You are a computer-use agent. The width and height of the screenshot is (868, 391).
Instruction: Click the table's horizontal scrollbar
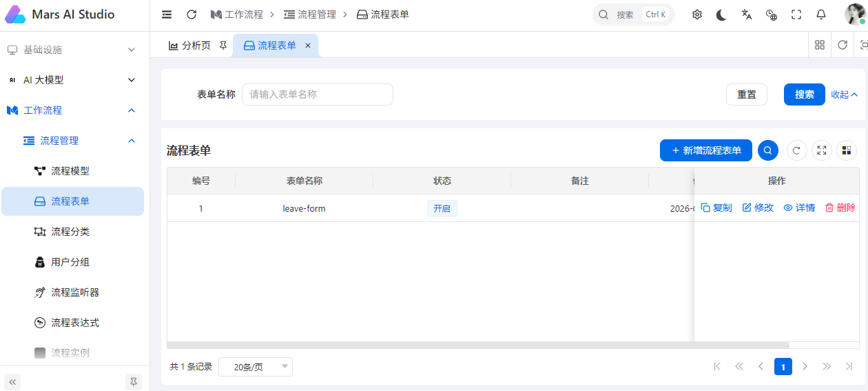tap(478, 345)
